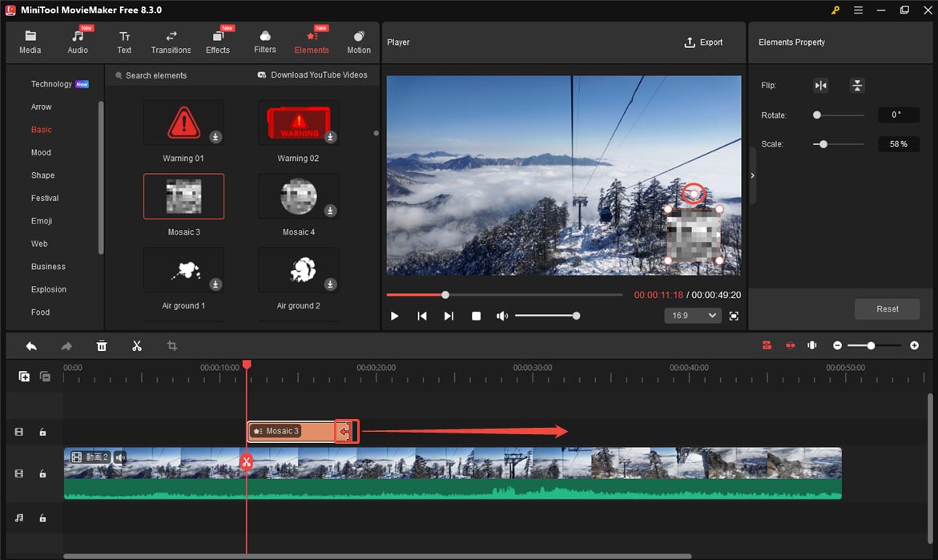
Task: Reset the element properties
Action: (888, 308)
